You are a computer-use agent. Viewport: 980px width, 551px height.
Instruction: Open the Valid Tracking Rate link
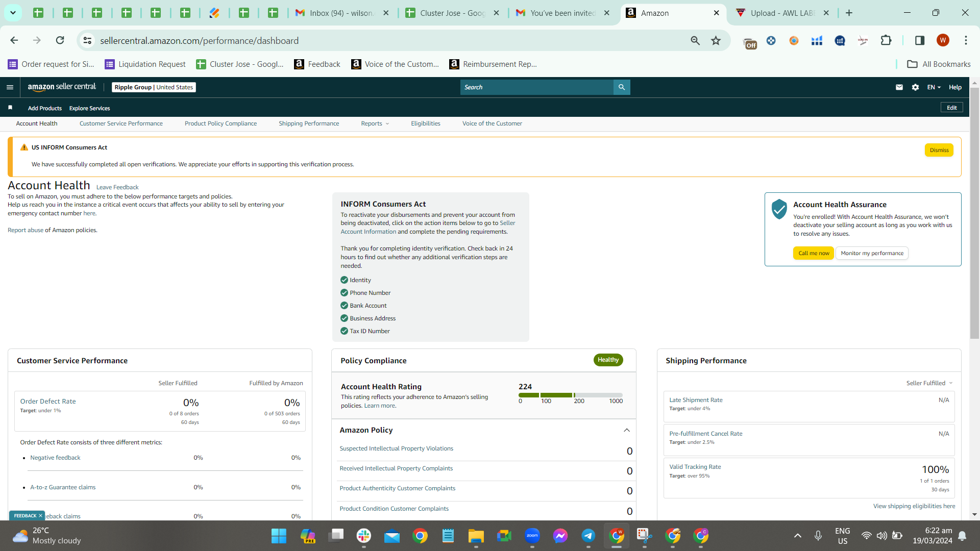(x=695, y=467)
